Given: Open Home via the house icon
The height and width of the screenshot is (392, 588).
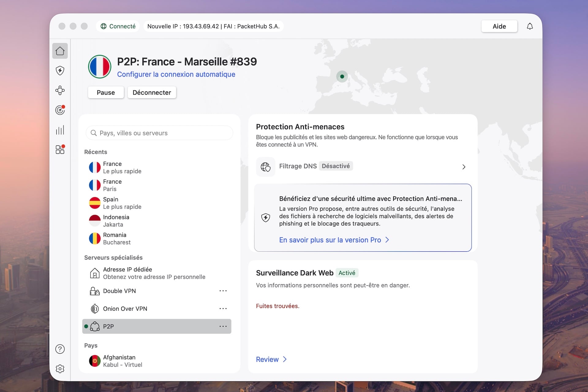Looking at the screenshot, I should (60, 51).
